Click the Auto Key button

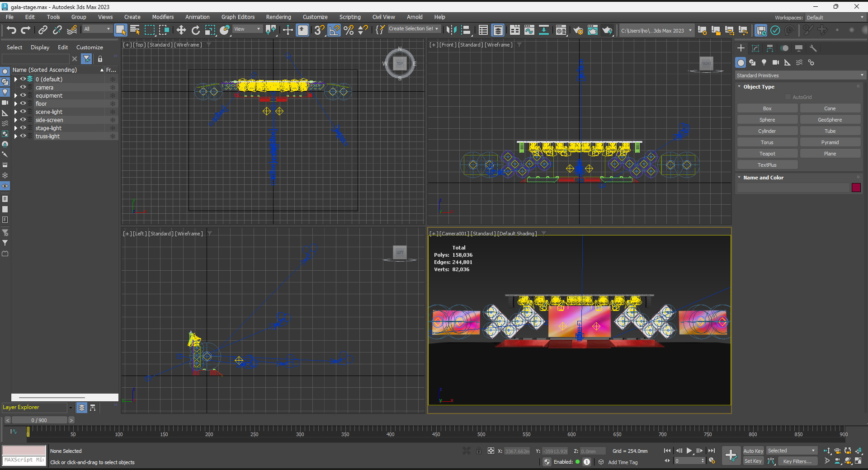[753, 451]
